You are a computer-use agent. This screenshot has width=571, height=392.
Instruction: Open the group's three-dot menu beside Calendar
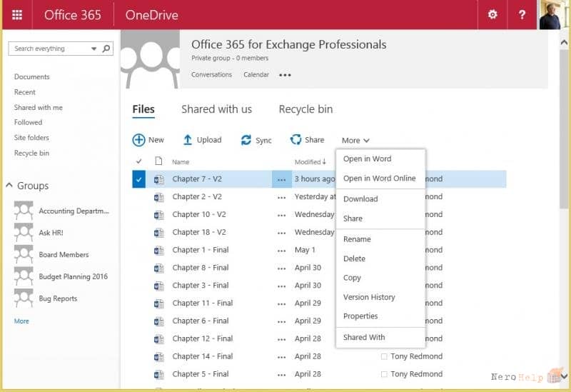click(285, 75)
